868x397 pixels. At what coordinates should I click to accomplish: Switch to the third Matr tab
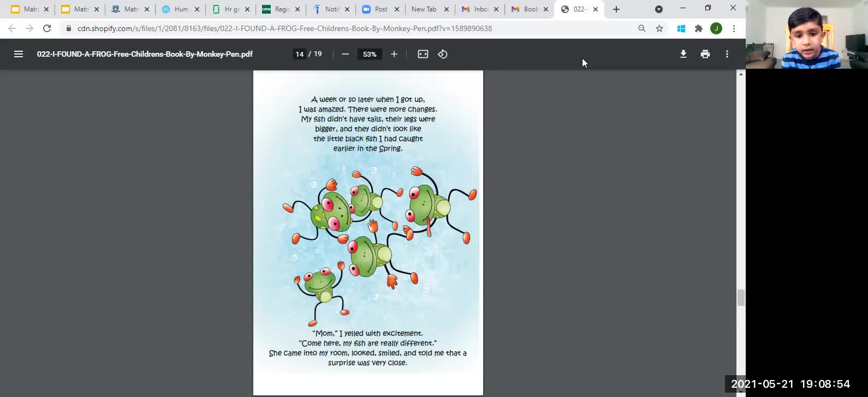coord(130,9)
